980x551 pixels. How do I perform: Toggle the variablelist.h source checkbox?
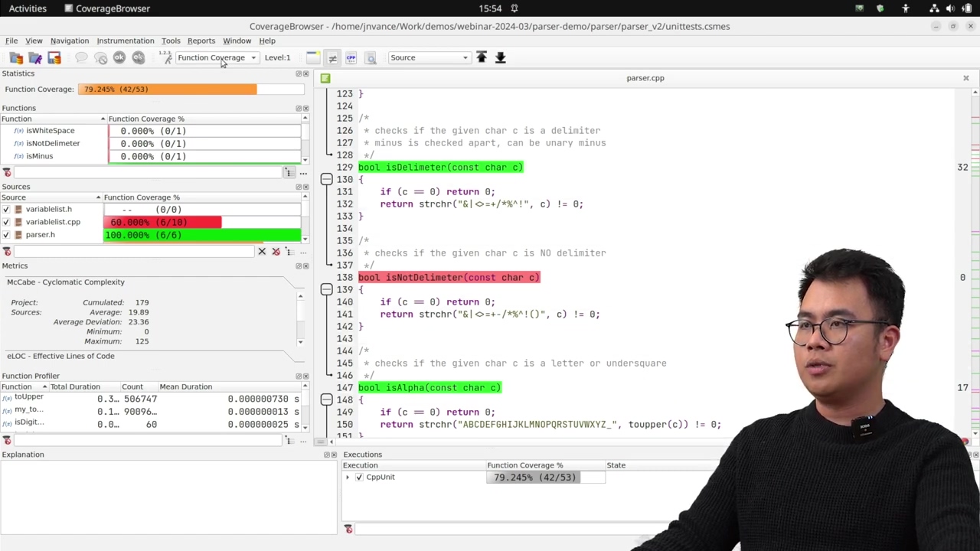point(6,209)
